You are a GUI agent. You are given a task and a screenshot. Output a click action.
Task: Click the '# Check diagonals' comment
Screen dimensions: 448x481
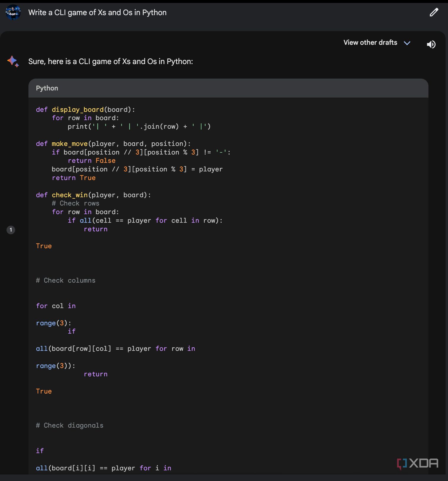tap(70, 425)
